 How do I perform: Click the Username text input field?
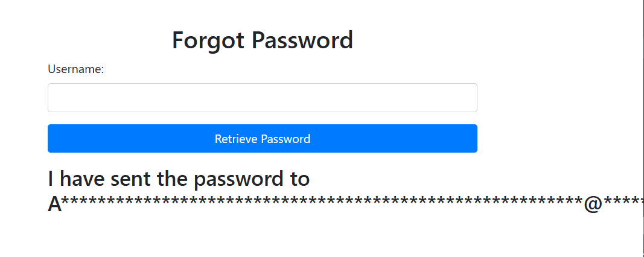coord(262,98)
